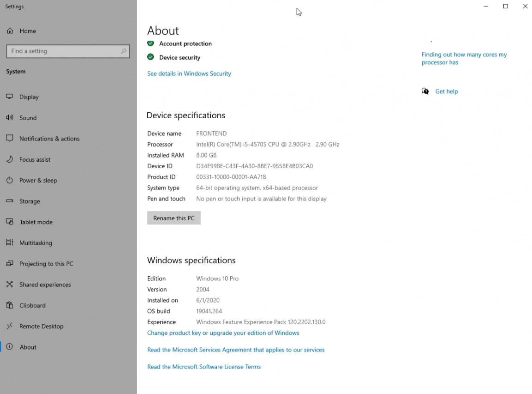532x394 pixels.
Task: Click the Get help link text
Action: tap(447, 91)
